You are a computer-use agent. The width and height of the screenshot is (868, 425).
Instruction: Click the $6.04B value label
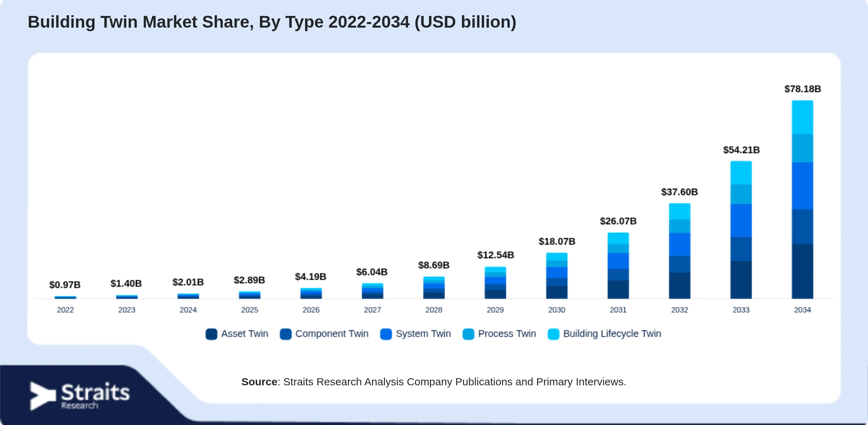[x=372, y=272]
